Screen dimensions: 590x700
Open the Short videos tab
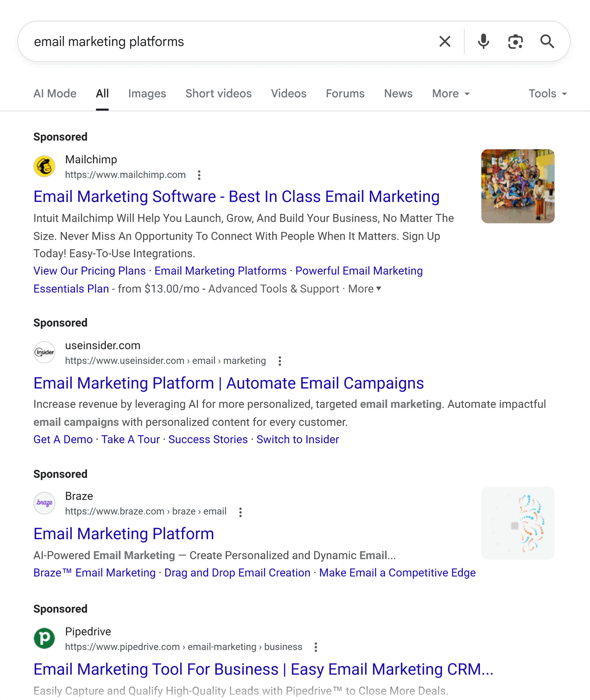[x=218, y=94]
